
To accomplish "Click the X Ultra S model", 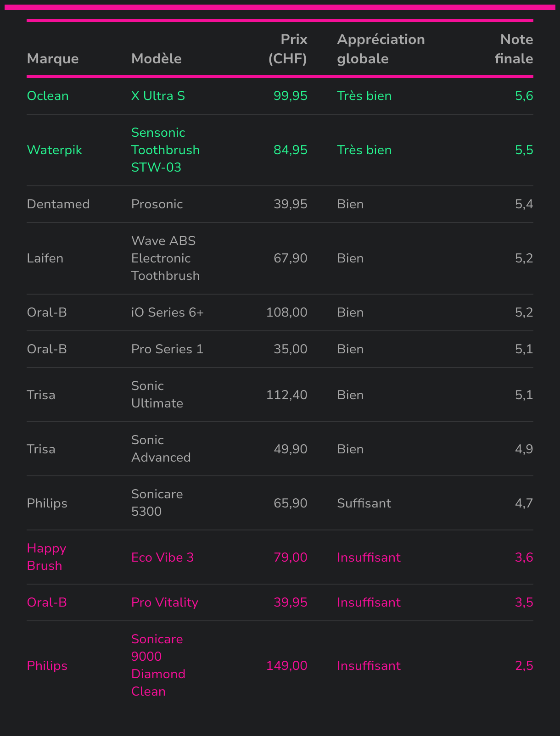I will pyautogui.click(x=158, y=96).
